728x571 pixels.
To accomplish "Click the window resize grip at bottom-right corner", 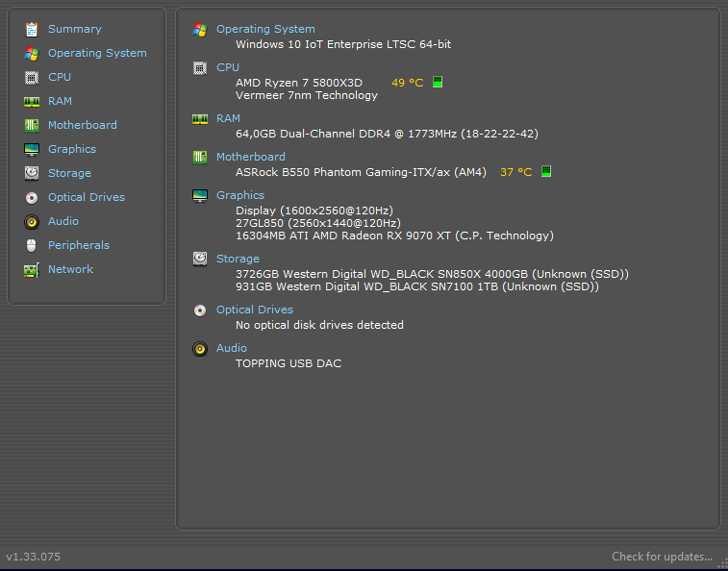I will click(722, 562).
